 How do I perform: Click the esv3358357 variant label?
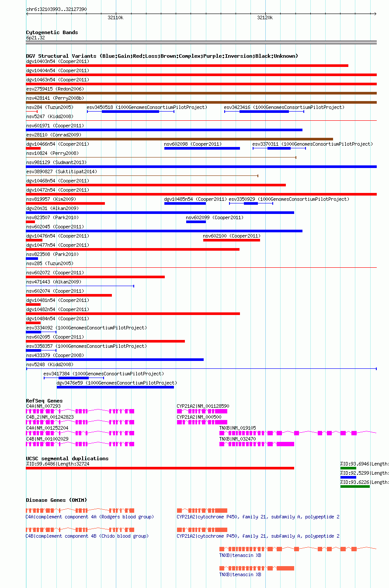87,346
